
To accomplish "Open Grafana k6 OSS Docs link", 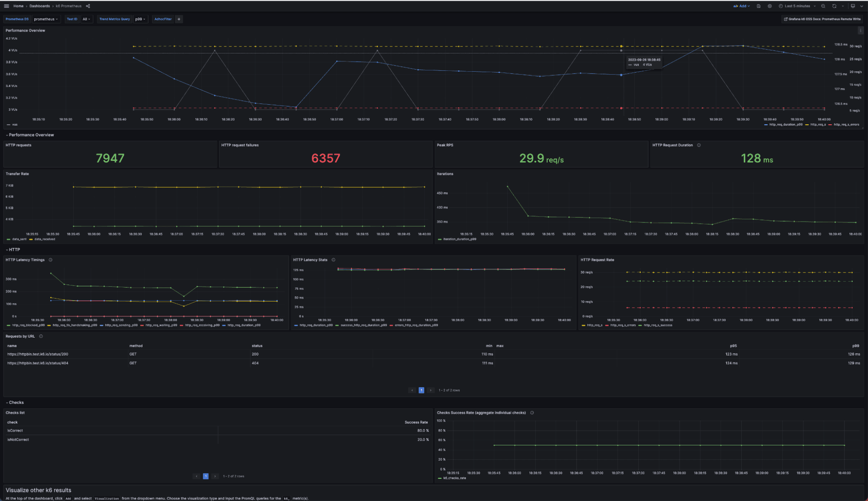I will (x=822, y=19).
